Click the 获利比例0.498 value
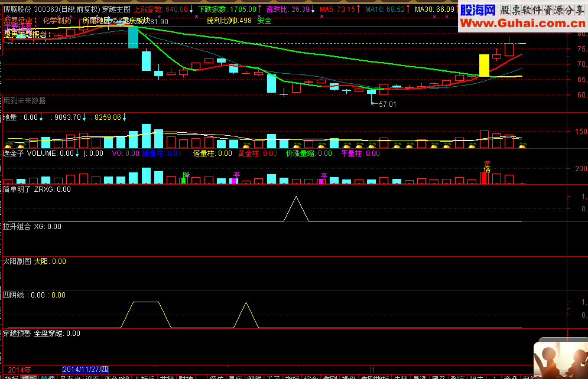The width and height of the screenshot is (588, 379). pyautogui.click(x=229, y=21)
